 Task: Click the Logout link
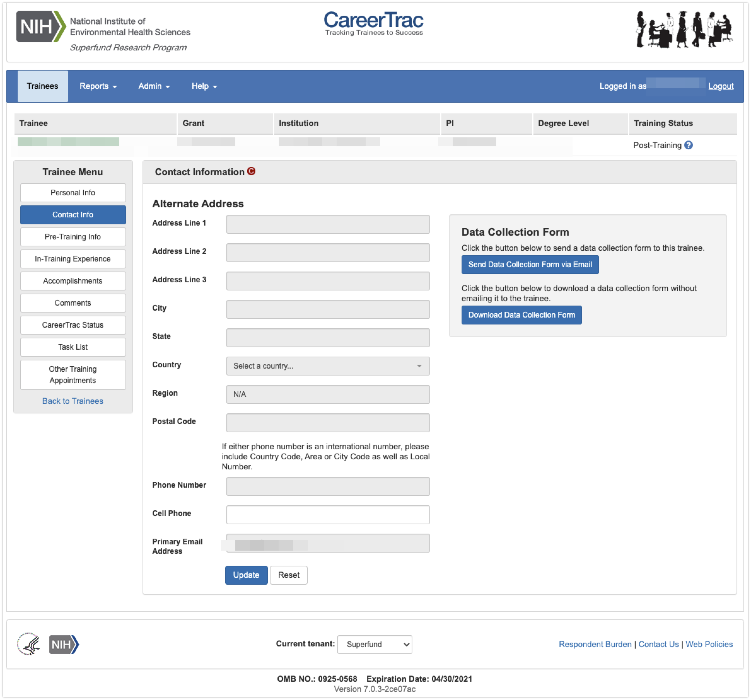[720, 86]
